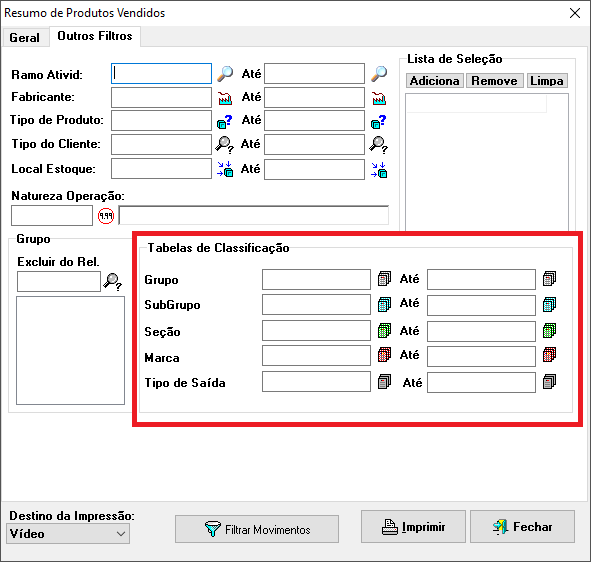Open Ramo Ativid search magnifier icon
Viewport: 591px width, 562px height.
pos(225,74)
